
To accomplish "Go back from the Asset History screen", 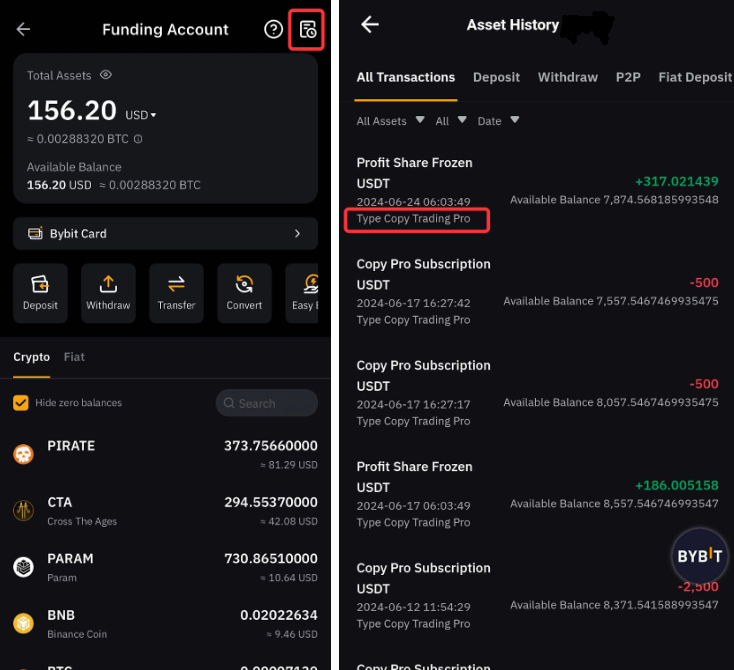I will [370, 24].
